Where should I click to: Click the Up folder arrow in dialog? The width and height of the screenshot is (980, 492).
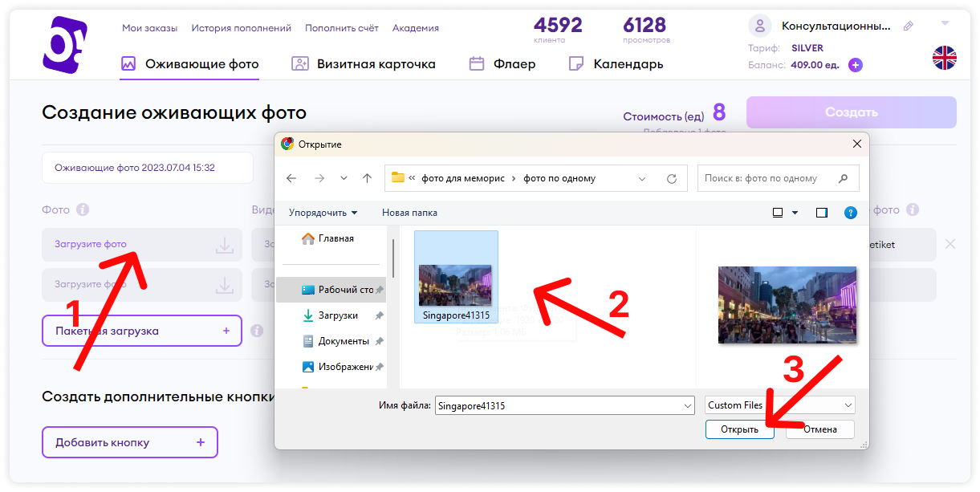pos(367,178)
